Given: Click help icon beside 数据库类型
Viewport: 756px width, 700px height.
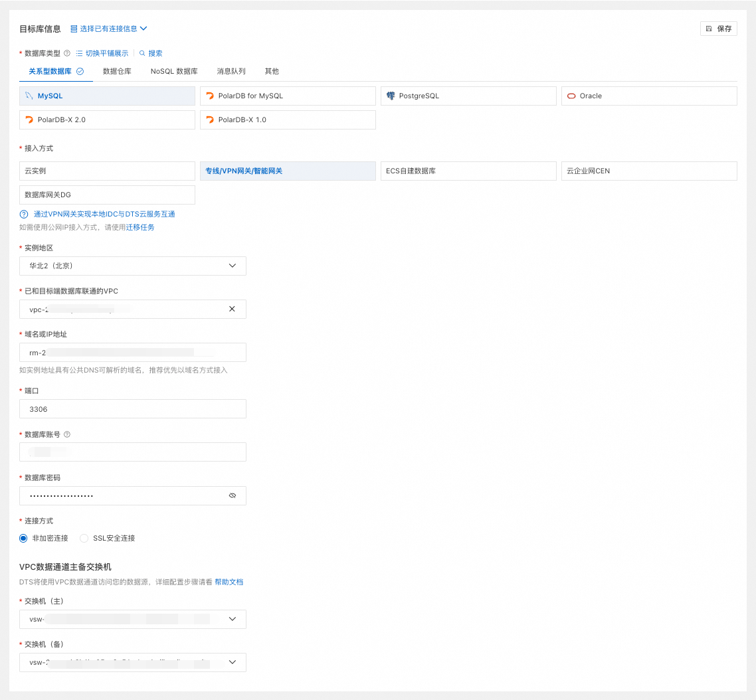Looking at the screenshot, I should point(67,53).
